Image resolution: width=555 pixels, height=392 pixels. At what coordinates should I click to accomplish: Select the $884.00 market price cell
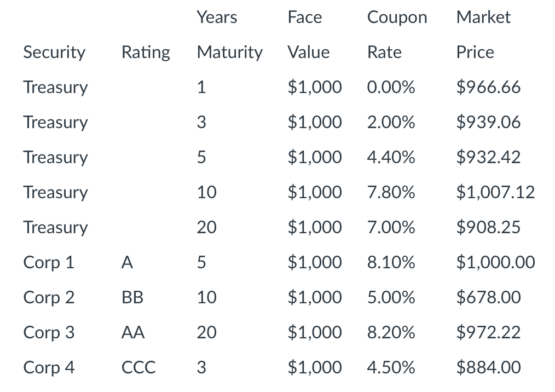point(488,367)
